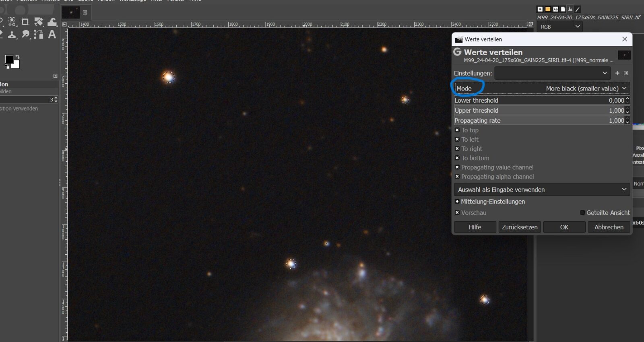Select the Unified Transform tool
Image resolution: width=644 pixels, height=342 pixels.
[39, 22]
